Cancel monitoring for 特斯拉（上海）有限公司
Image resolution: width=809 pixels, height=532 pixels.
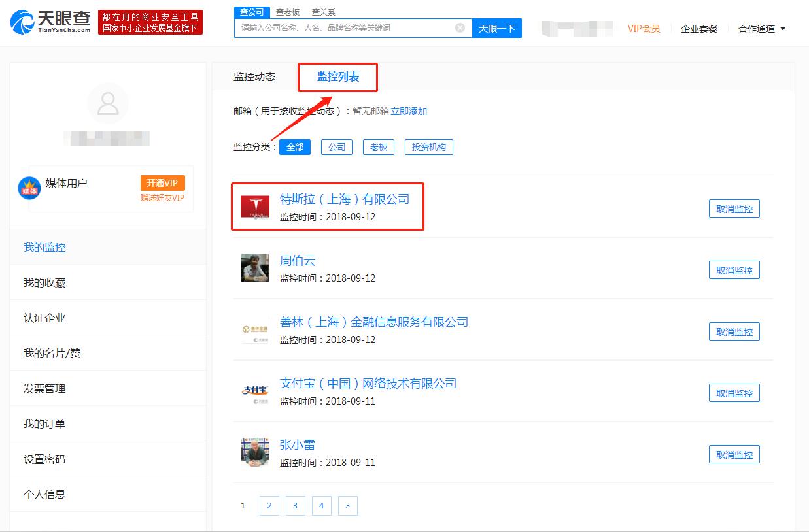pyautogui.click(x=734, y=209)
